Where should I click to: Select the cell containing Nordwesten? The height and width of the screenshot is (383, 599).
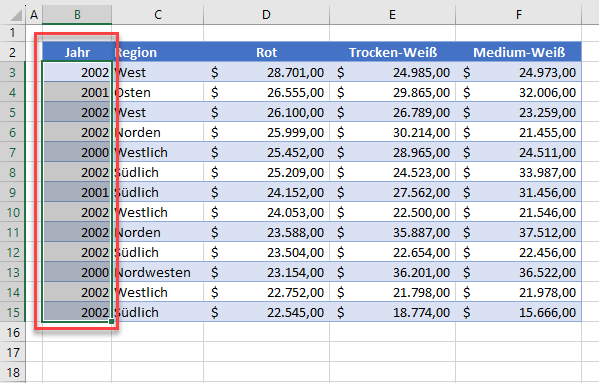(158, 272)
